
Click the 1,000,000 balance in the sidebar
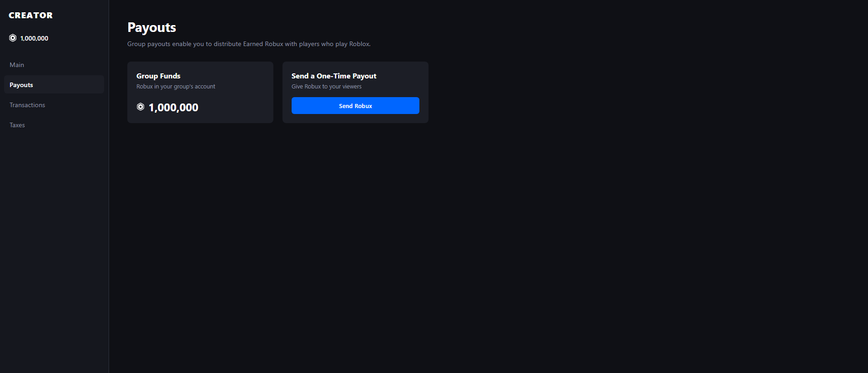point(34,38)
